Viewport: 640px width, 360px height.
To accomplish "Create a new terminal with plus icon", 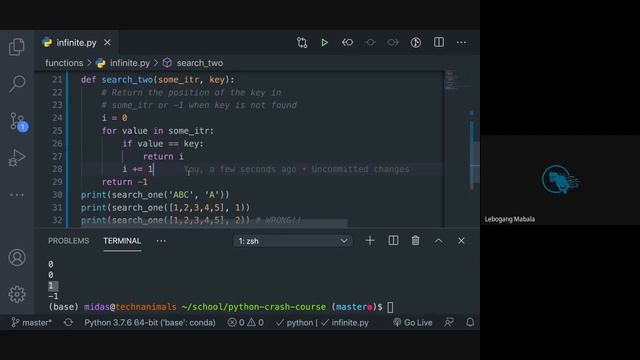I will (370, 241).
